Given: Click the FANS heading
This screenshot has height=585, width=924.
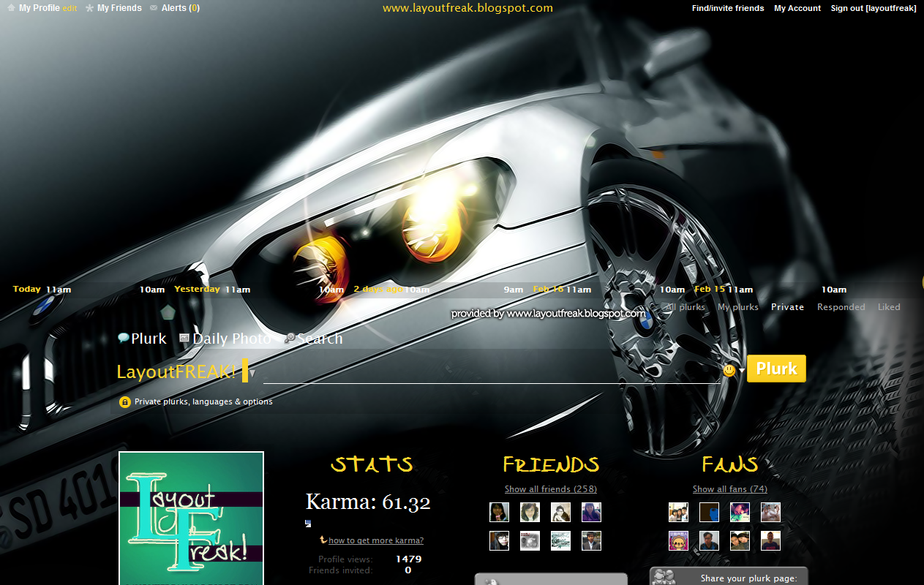Looking at the screenshot, I should coord(730,464).
